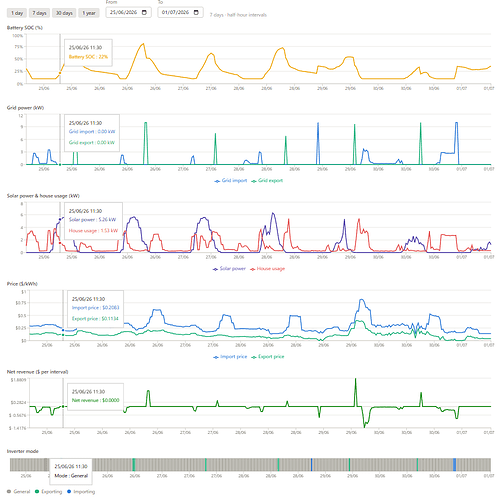Select the 7 days range button
Image resolution: width=501 pixels, height=500 pixels.
39,13
